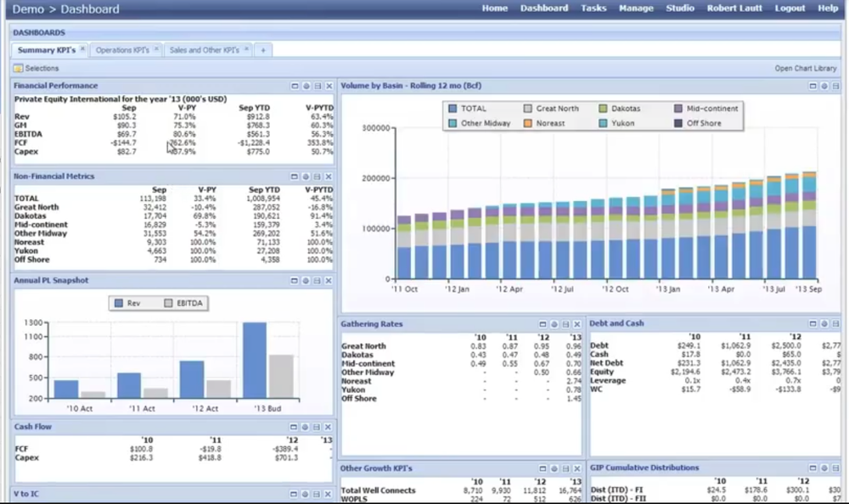Expand the V to IC panel
The height and width of the screenshot is (504, 849).
(x=294, y=492)
